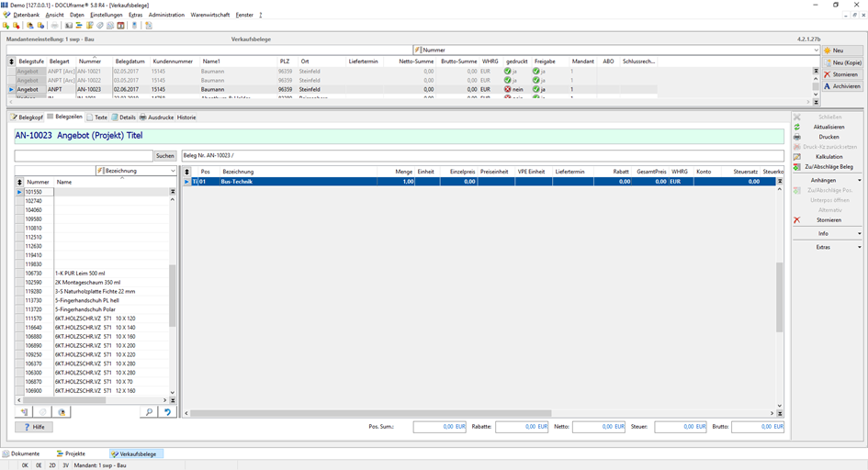Select the AN-10022 row in Verkaufsbelege list
The height and width of the screenshot is (470, 868).
click(x=333, y=80)
